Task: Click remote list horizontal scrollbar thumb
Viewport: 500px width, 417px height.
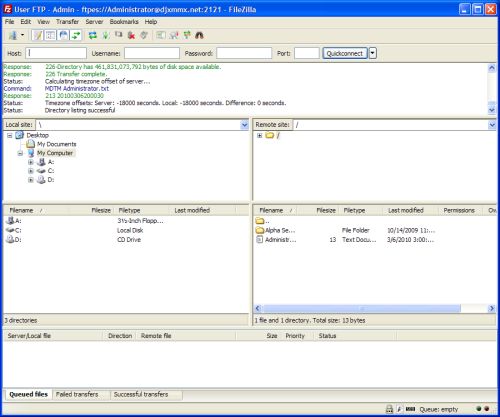Action: coord(361,308)
